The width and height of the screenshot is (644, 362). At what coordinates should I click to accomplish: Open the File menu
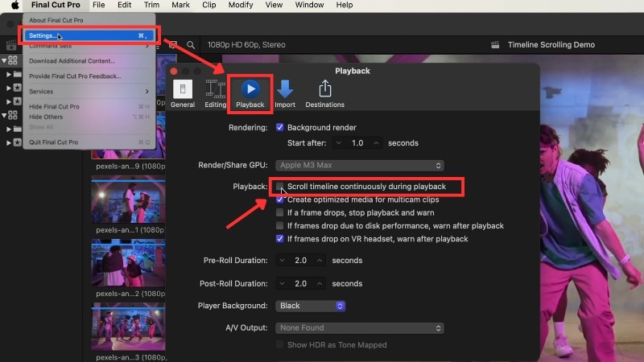coord(98,5)
